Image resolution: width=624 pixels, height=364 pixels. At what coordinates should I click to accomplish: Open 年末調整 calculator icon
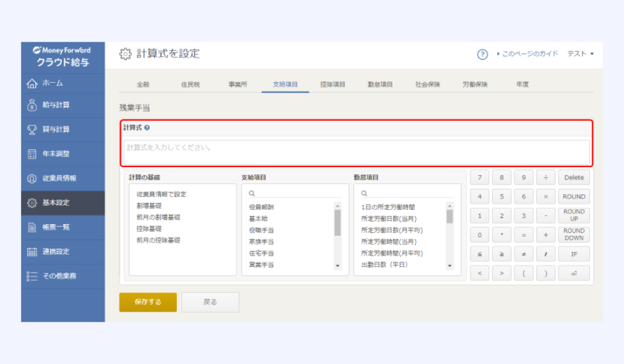(32, 154)
